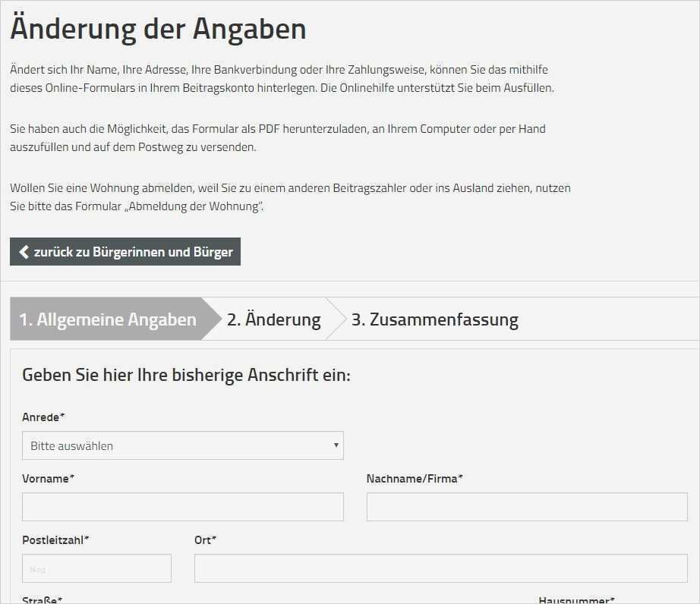The image size is (700, 604).
Task: Click the Onlinehilfe mention in the intro text
Action: pos(367,88)
